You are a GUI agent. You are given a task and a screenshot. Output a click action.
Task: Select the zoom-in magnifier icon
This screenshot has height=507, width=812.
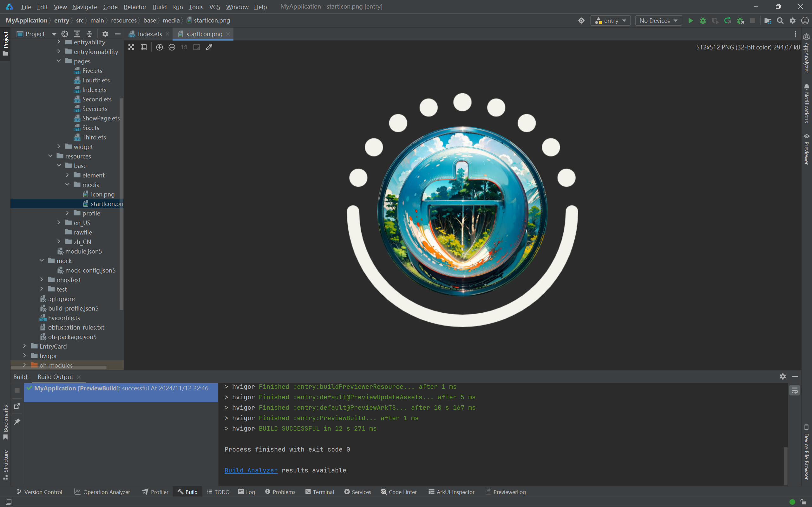tap(160, 47)
